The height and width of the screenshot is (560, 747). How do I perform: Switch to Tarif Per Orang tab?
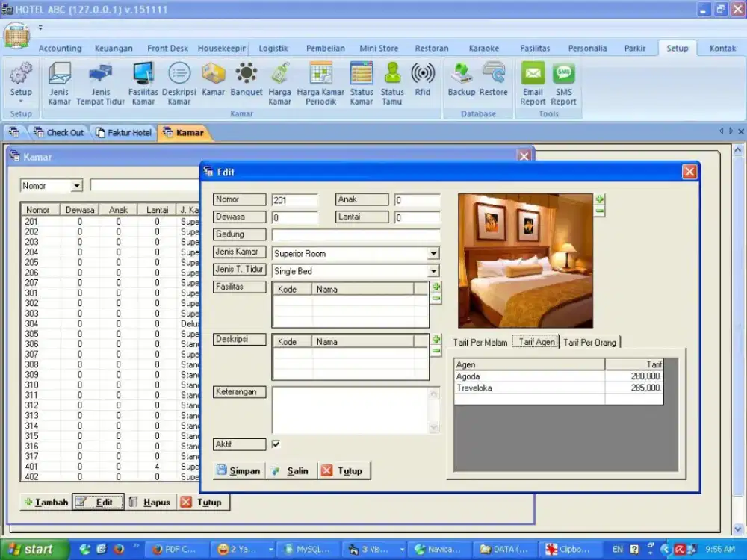[x=589, y=343]
